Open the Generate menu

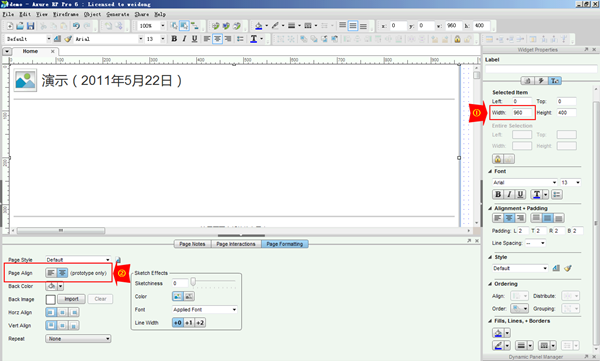click(x=118, y=14)
